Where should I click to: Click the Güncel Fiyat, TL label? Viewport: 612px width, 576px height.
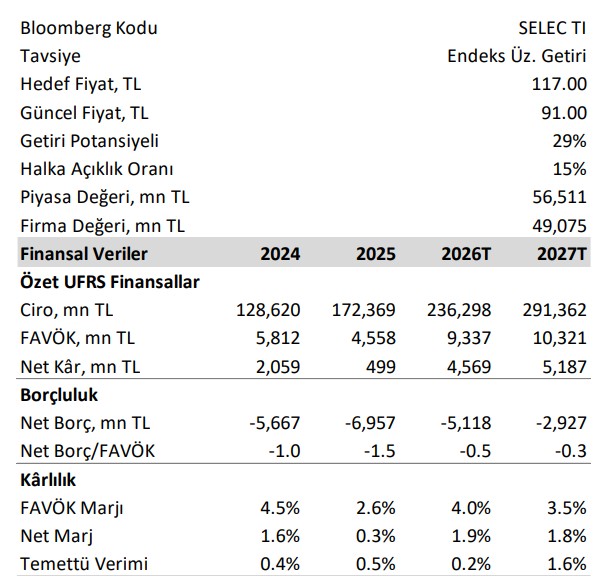(x=84, y=113)
